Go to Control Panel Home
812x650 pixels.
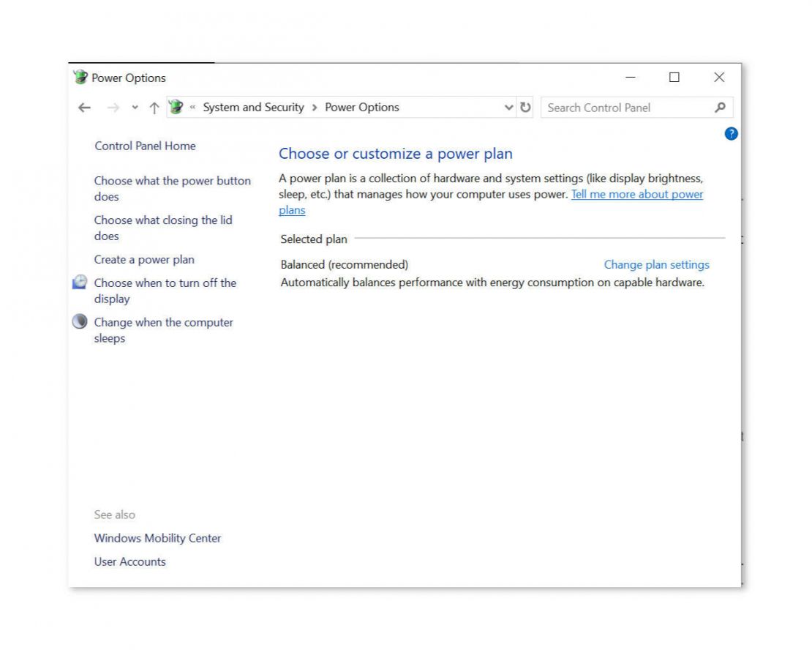[145, 146]
